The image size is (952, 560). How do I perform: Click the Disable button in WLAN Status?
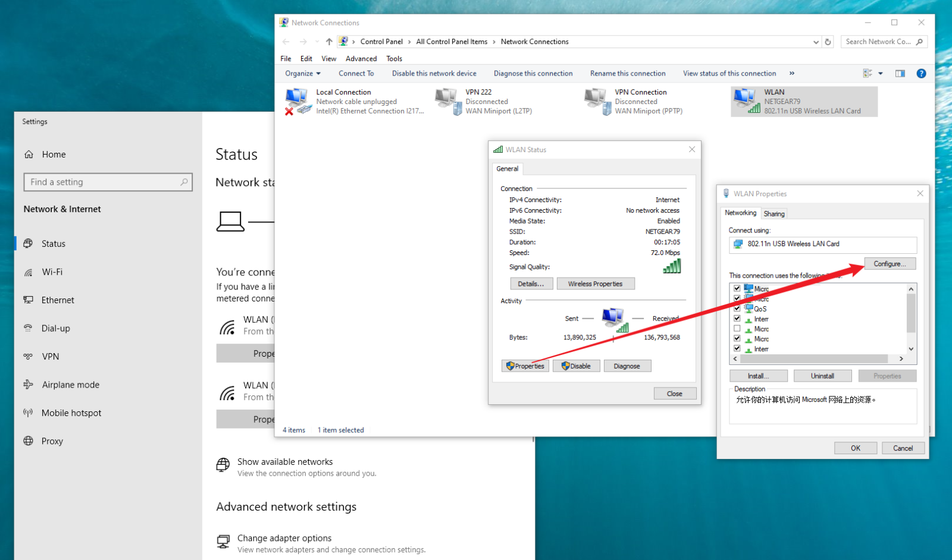coord(577,366)
